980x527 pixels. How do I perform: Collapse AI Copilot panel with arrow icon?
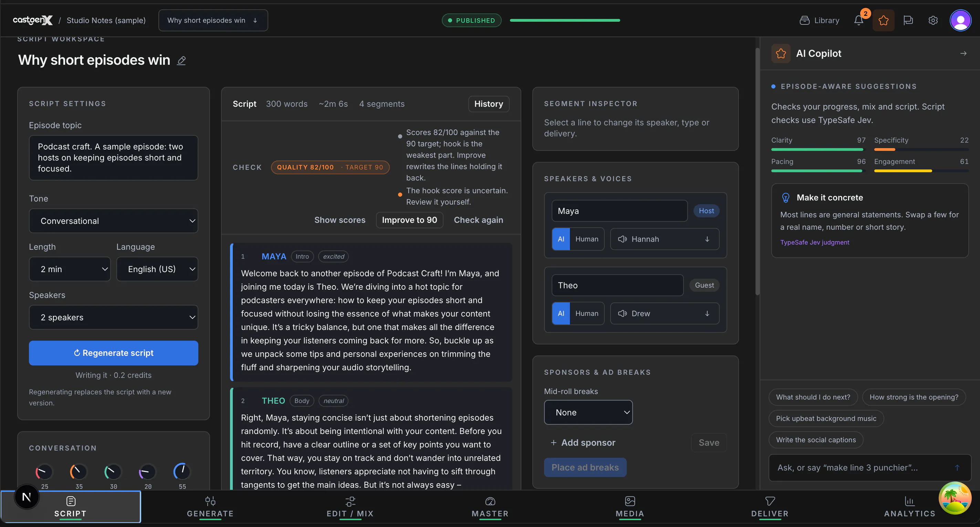point(963,53)
